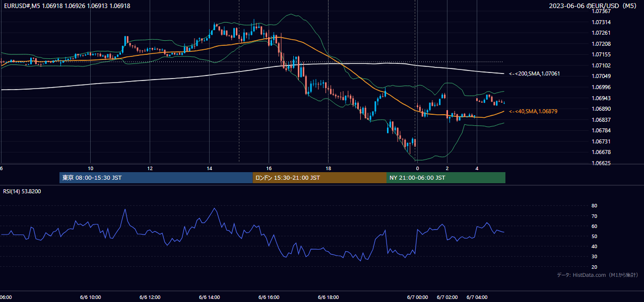Click the 6/7 04:00 time label
The height and width of the screenshot is (302, 644).
pyautogui.click(x=477, y=297)
